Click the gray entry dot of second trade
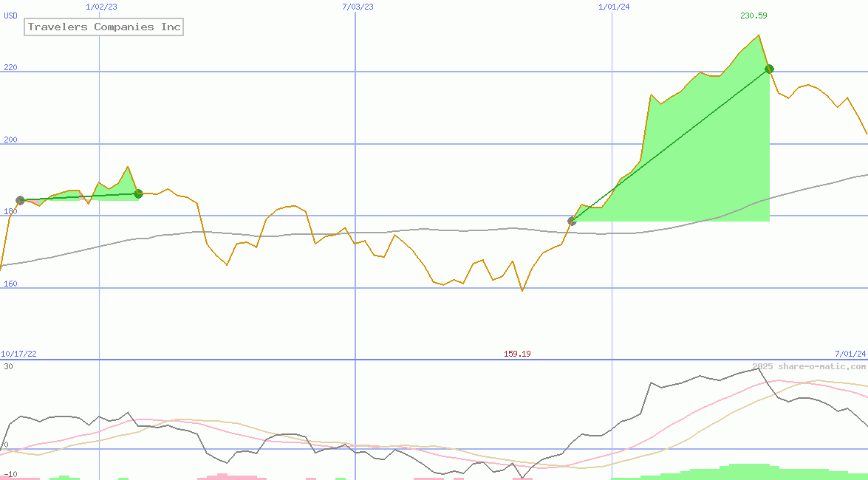868x480 pixels. (x=572, y=221)
